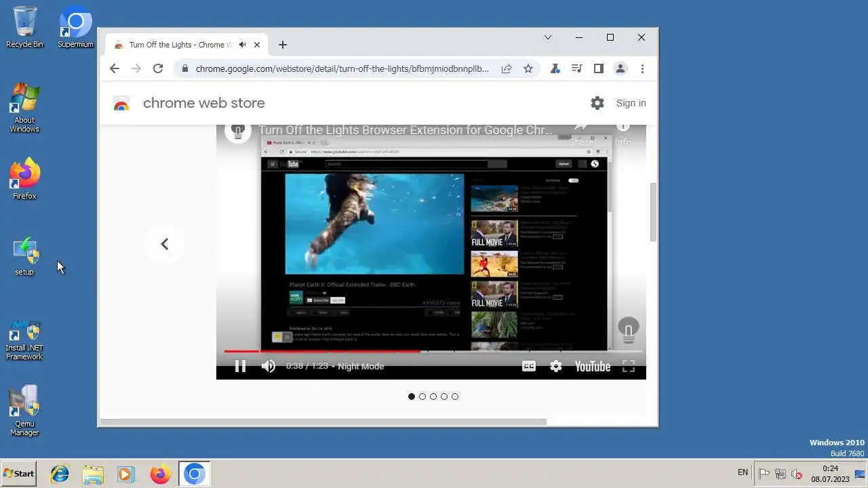Click the browser forward arrow
The height and width of the screenshot is (488, 868).
(136, 68)
